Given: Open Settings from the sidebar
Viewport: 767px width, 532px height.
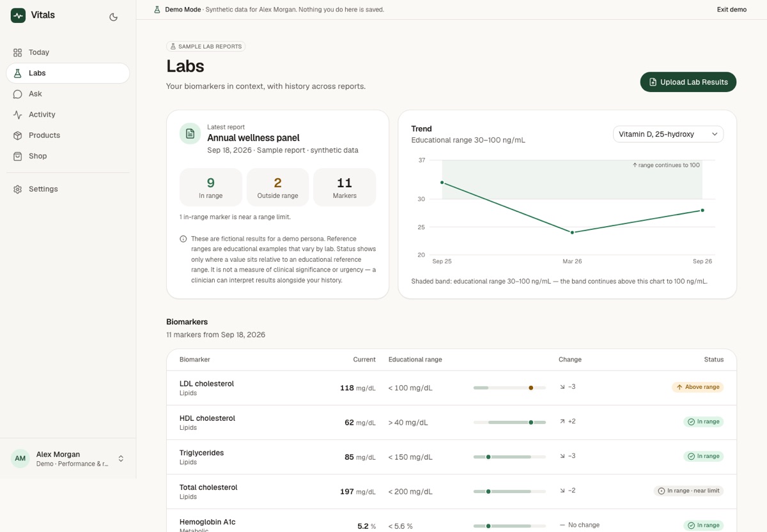Looking at the screenshot, I should [x=68, y=189].
